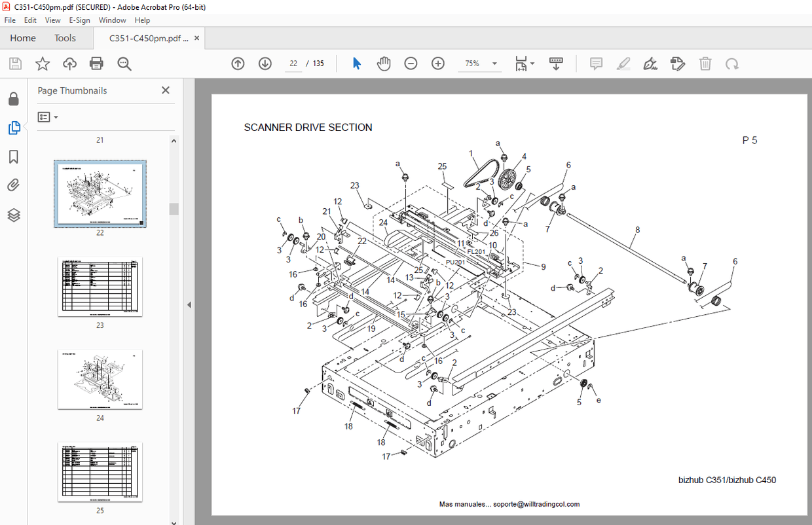Close the Page Thumbnails panel
This screenshot has height=525, width=812.
point(166,90)
